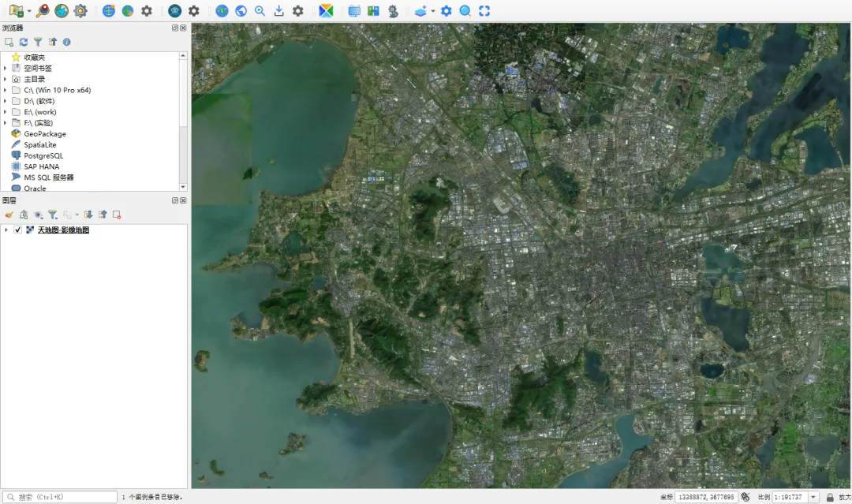Click the blue info icon in browser panel
Image resolution: width=852 pixels, height=504 pixels.
coord(66,42)
